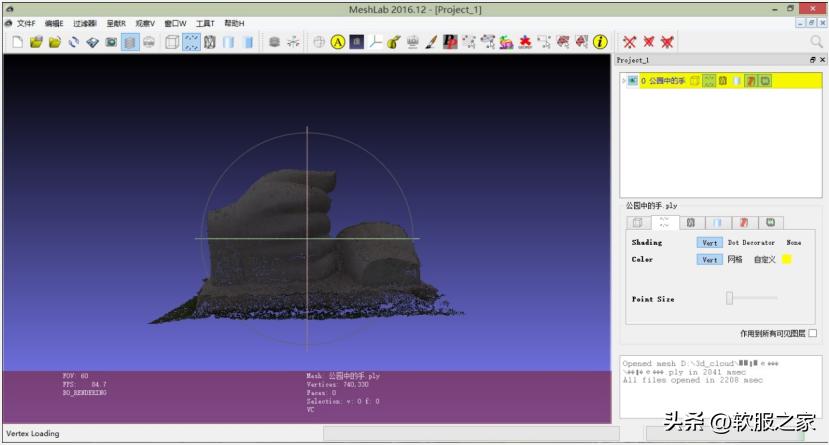Enable the Bounding Box render icon
This screenshot has width=829, height=445.
pos(172,42)
